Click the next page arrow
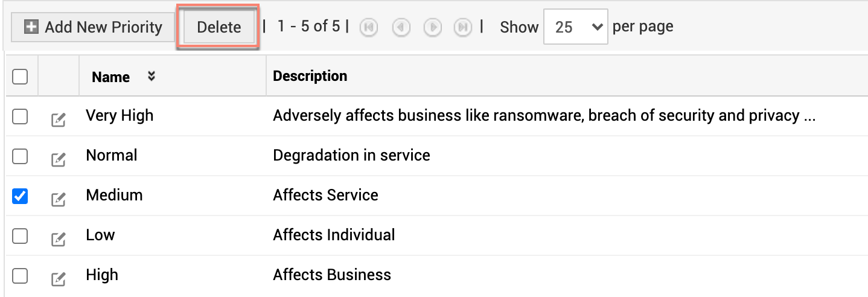Image resolution: width=868 pixels, height=297 pixels. pyautogui.click(x=432, y=28)
